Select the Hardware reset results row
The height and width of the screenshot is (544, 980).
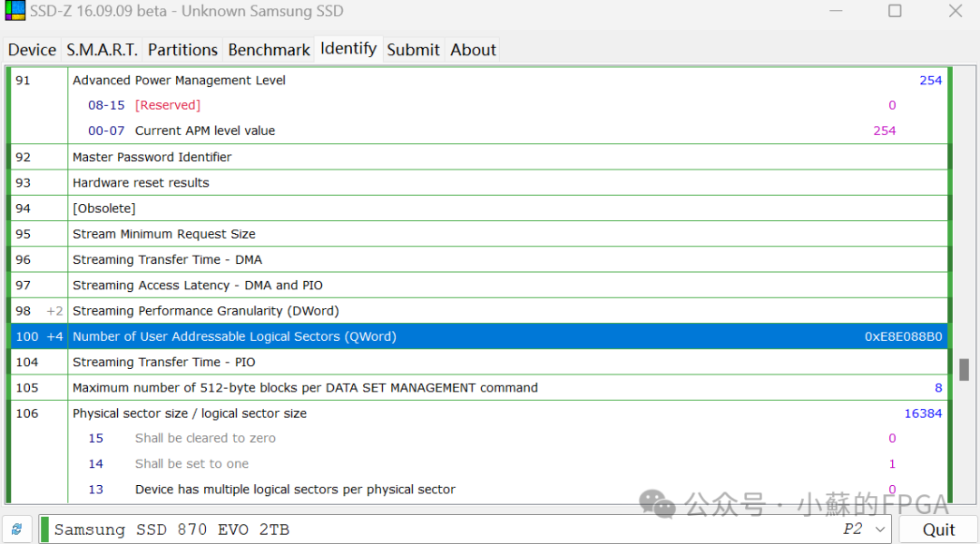pos(479,182)
